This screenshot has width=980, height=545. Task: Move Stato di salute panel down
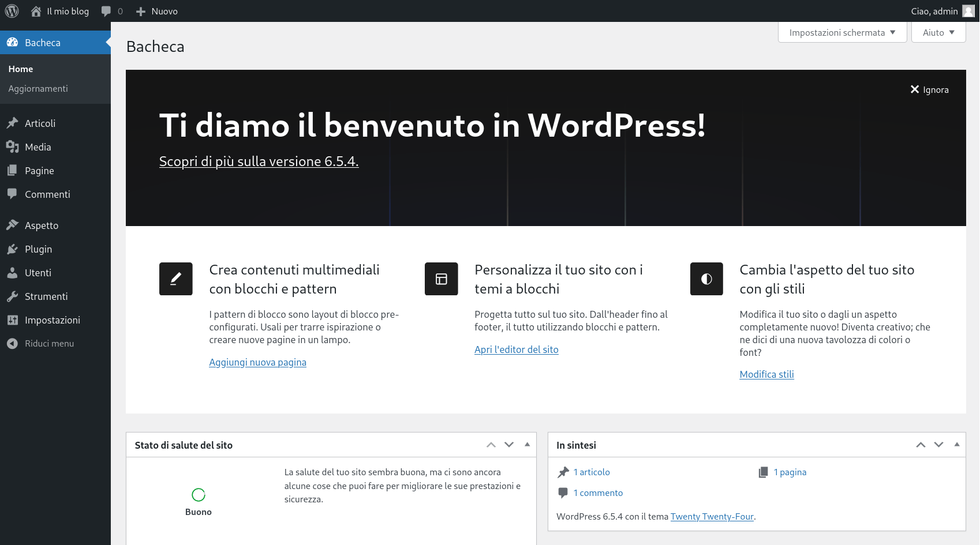pyautogui.click(x=509, y=445)
